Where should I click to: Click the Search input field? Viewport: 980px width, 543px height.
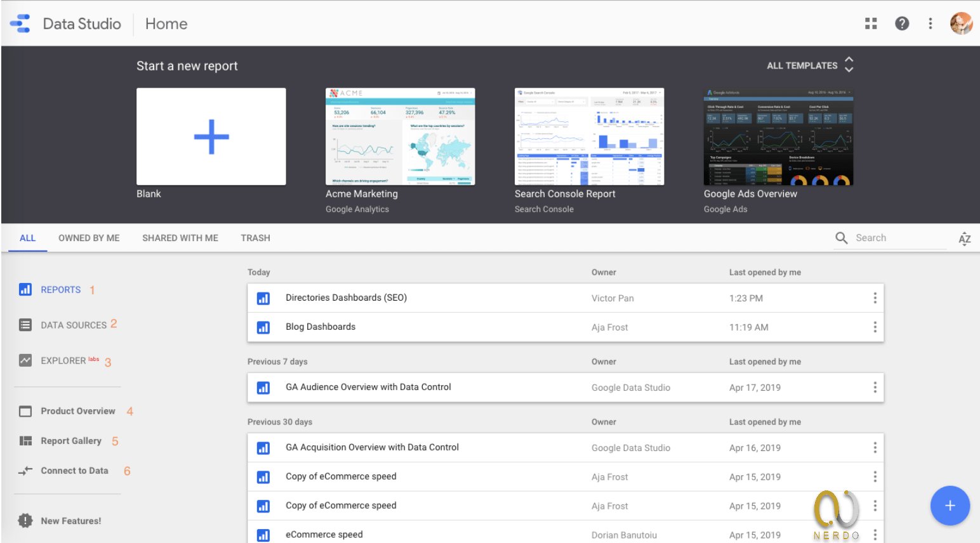(900, 238)
